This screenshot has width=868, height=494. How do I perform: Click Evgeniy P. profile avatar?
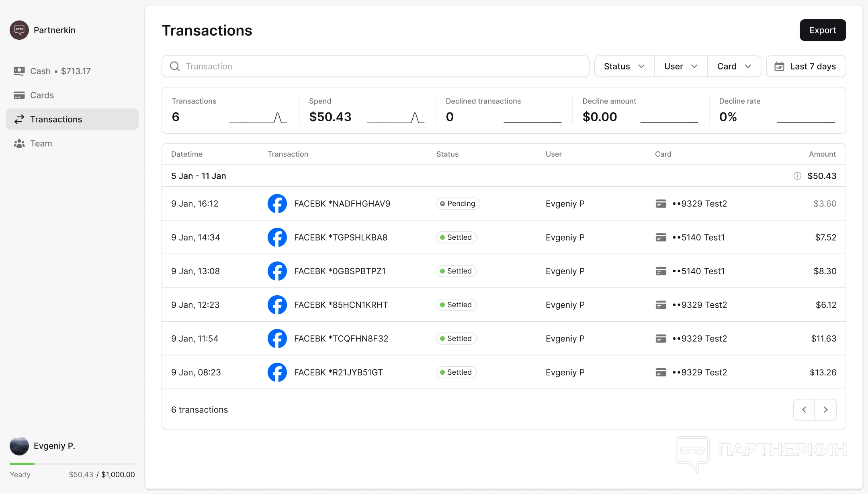19,446
